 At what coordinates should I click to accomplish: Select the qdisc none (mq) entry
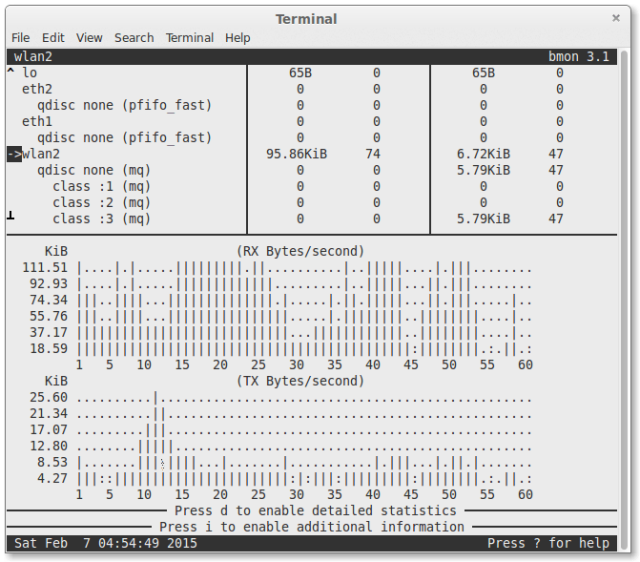94,170
